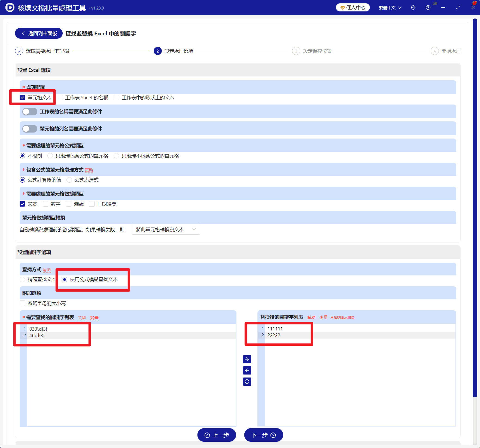Toggle window maximize restore icon
The image size is (480, 448).
[x=458, y=8]
